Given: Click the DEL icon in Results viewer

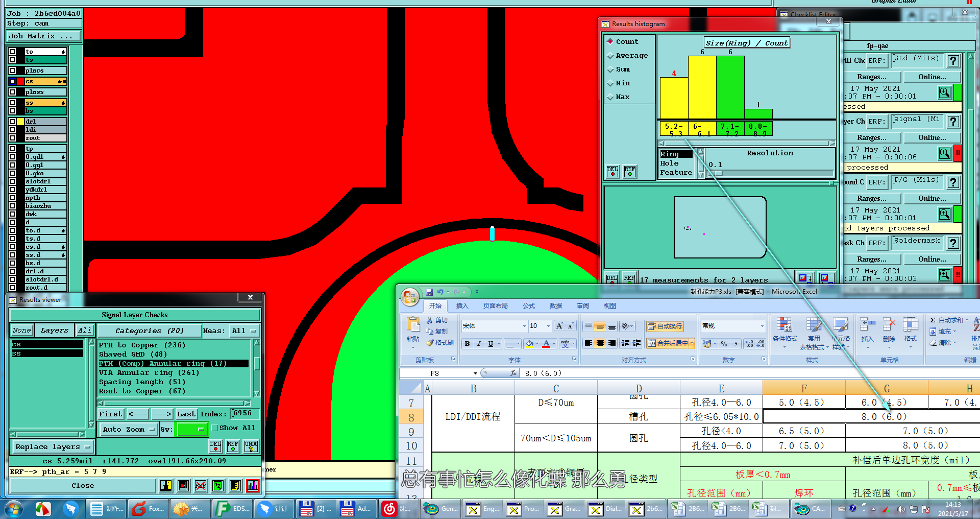Looking at the screenshot, I should (215, 446).
